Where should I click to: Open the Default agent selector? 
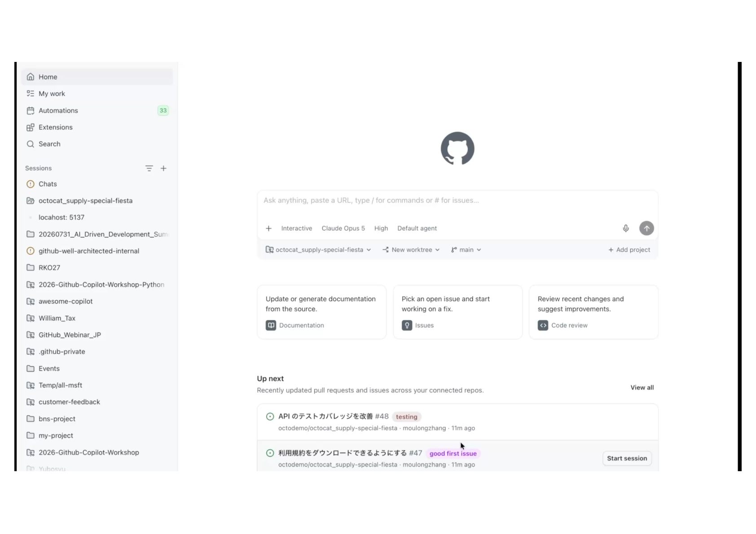coord(417,228)
